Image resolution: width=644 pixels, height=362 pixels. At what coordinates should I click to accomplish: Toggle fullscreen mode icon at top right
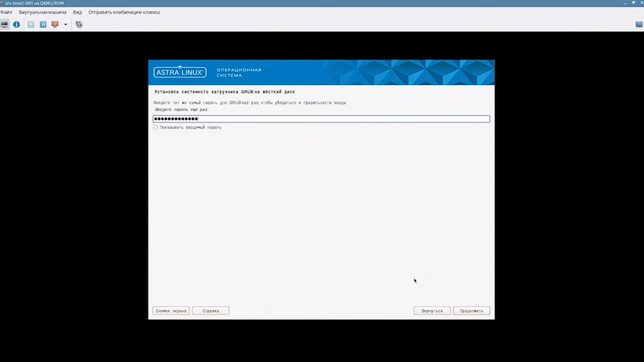[639, 25]
